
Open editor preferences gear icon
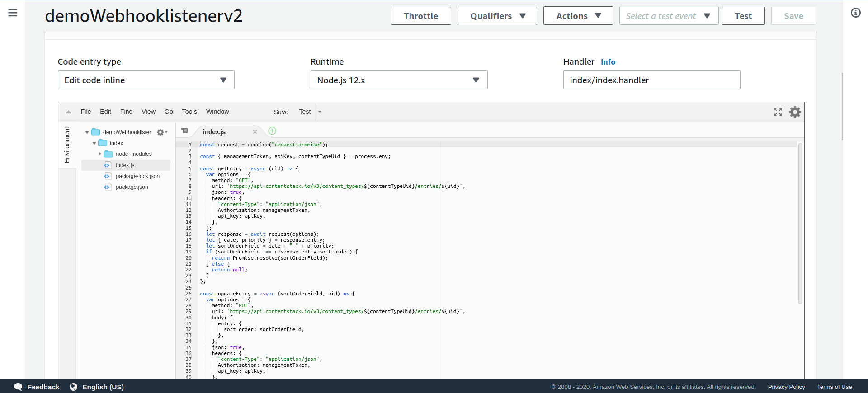click(795, 112)
